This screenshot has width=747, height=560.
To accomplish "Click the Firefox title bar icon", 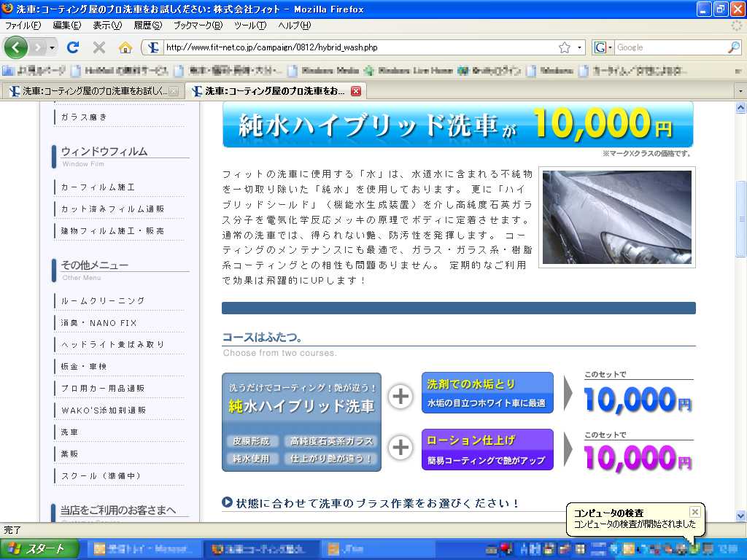I will coord(7,8).
